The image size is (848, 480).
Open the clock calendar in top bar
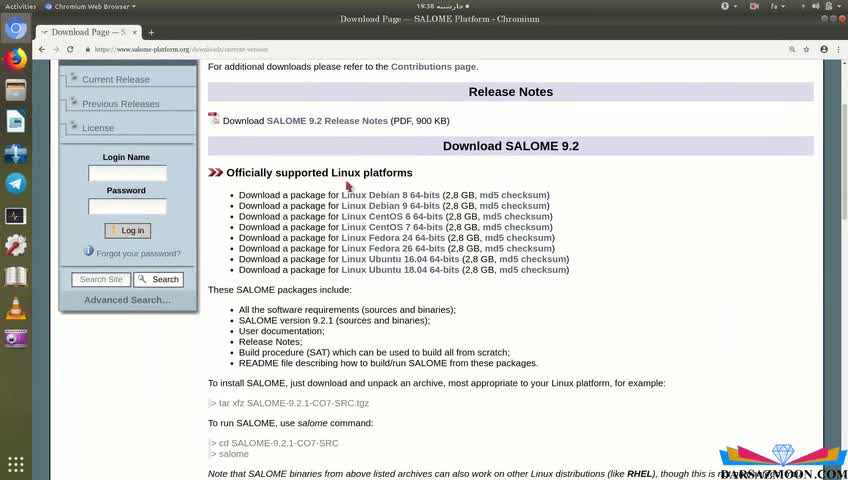[442, 6]
